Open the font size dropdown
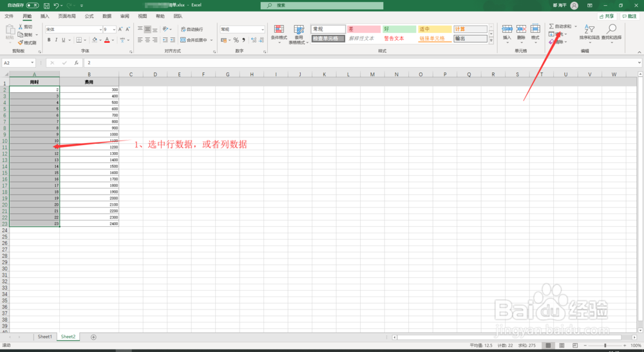The image size is (644, 352). pos(114,30)
